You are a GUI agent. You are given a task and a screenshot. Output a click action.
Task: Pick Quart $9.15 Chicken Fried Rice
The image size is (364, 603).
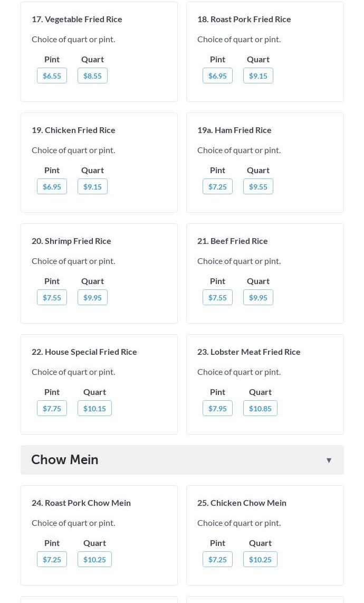coord(93,186)
